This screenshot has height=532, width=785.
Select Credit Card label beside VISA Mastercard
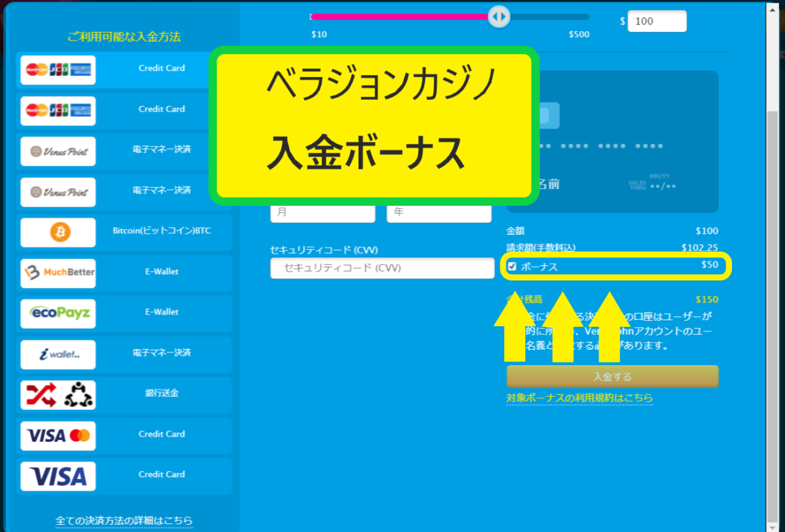click(162, 434)
